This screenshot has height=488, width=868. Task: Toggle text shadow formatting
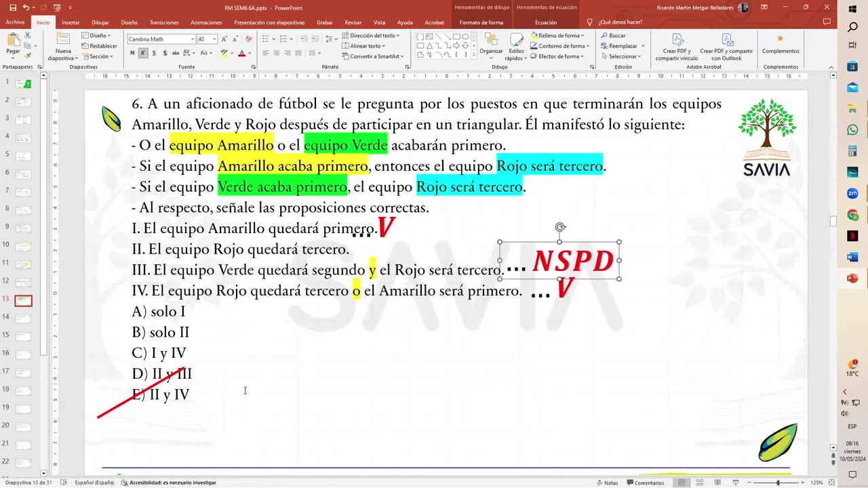[165, 53]
